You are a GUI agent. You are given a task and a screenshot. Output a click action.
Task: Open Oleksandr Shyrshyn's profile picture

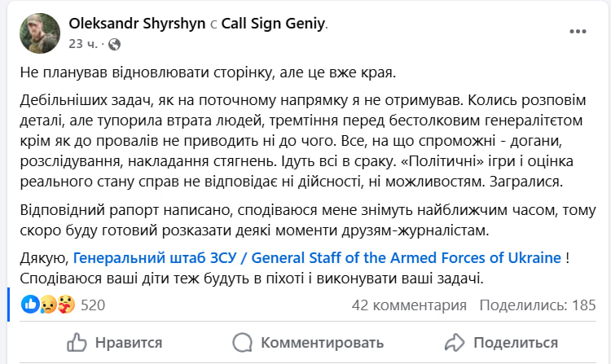coord(39,33)
